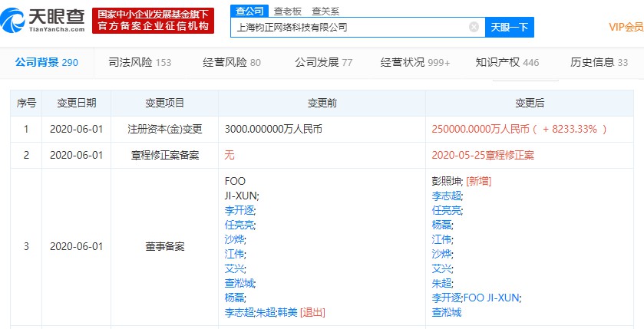This screenshot has height=329, width=644.
Task: Open 查淞城 link in 变更前 column
Action: click(239, 283)
